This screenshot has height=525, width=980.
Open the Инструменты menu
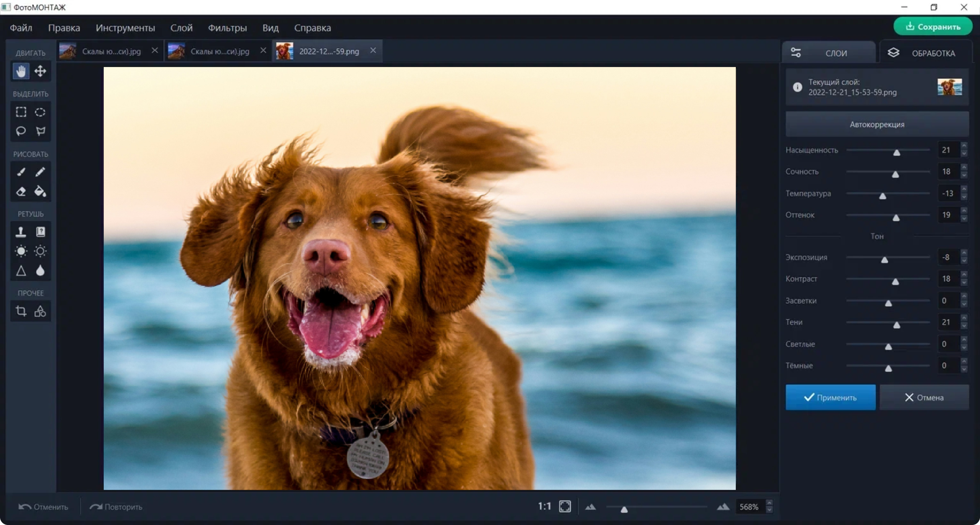click(x=126, y=28)
